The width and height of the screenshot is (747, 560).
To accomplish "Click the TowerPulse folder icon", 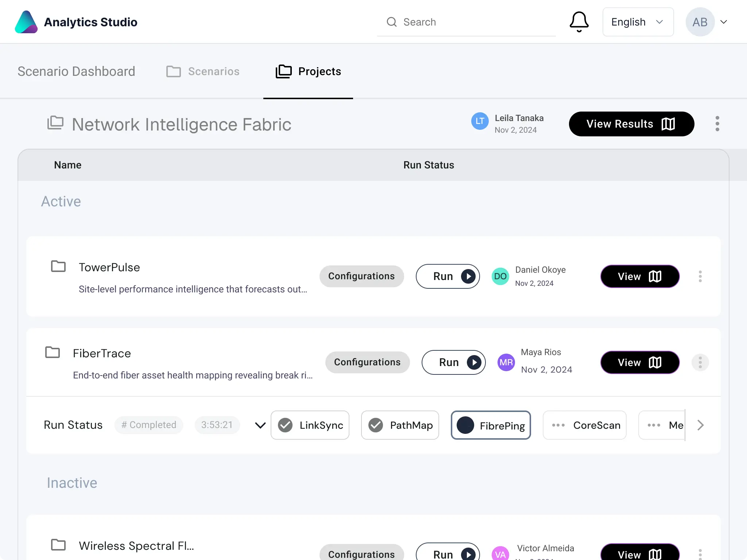I will [x=58, y=267].
